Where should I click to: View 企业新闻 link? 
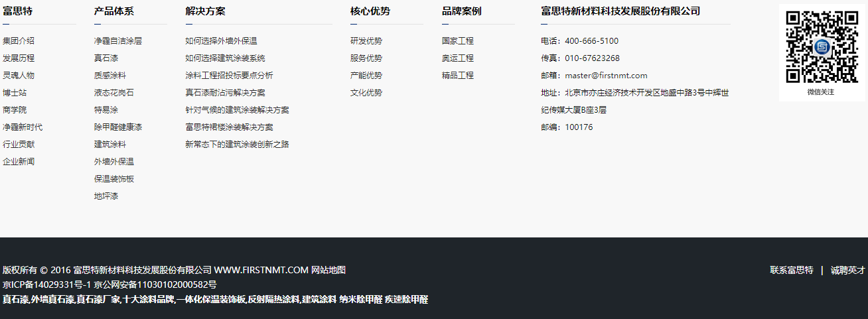coord(19,162)
